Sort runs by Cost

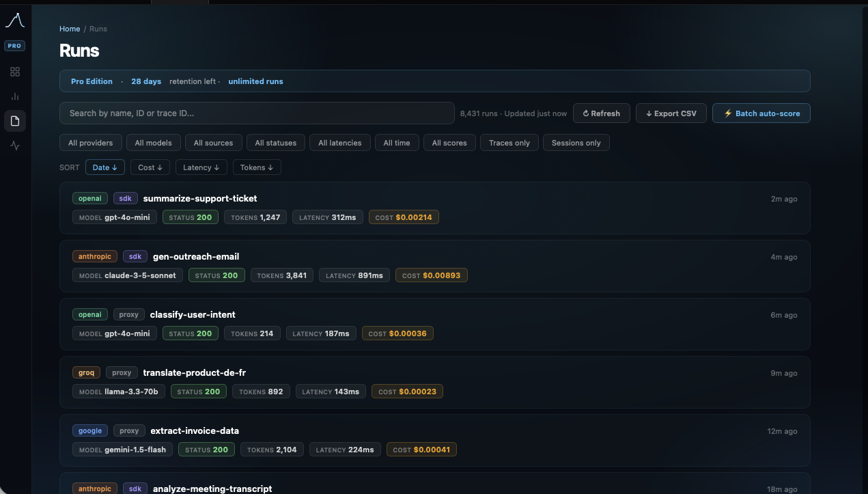[150, 167]
